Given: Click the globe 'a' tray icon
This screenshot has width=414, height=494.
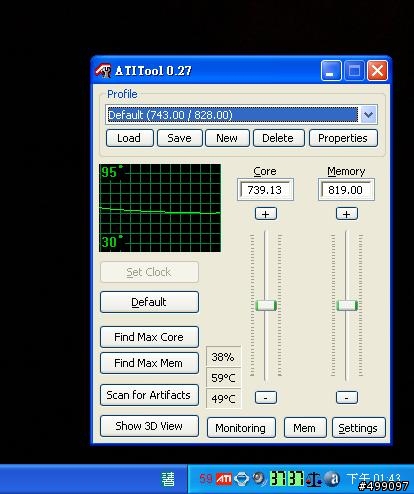Looking at the screenshot, I should pyautogui.click(x=332, y=479).
